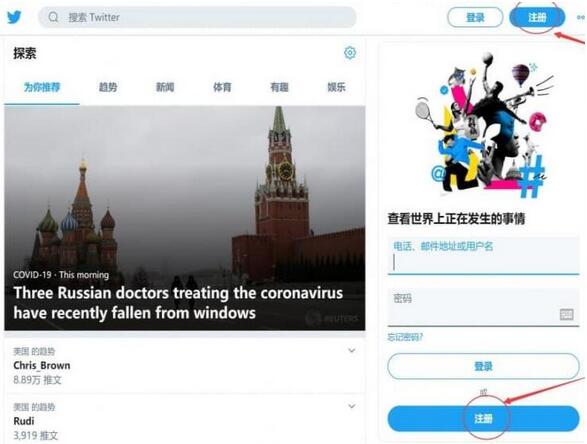Click the password field keyboard icon
Image resolution: width=587 pixels, height=444 pixels.
tap(566, 314)
